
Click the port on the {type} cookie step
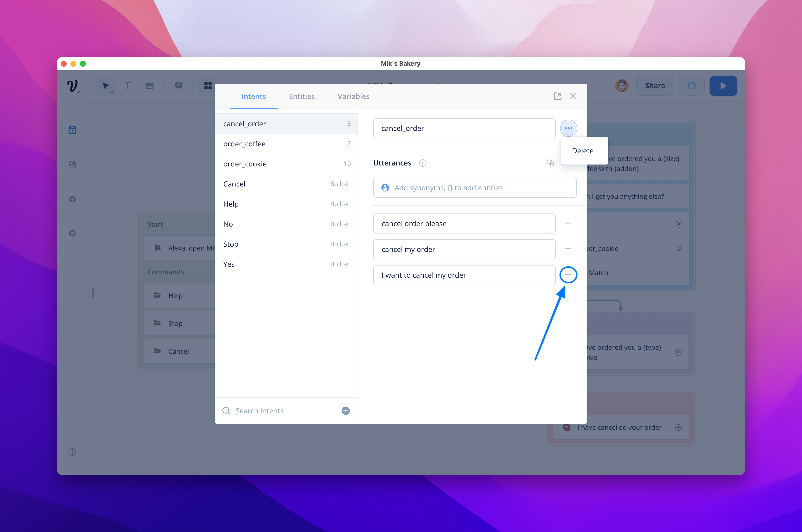[x=678, y=352]
